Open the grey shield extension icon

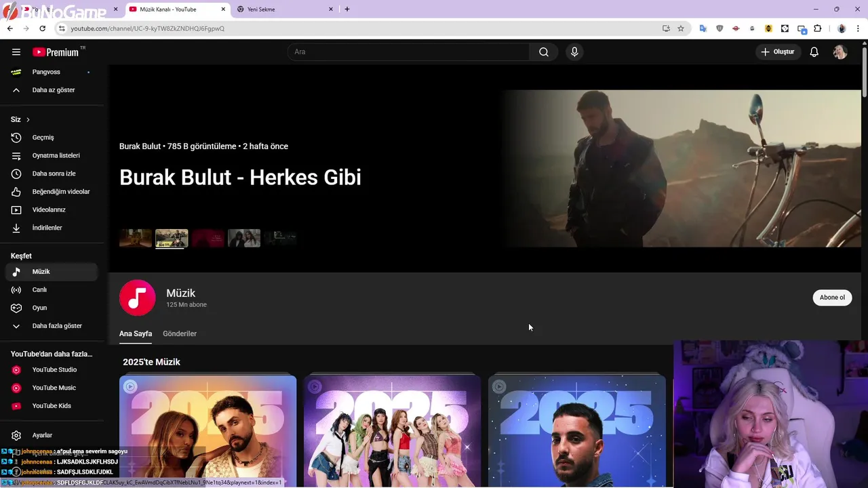point(719,28)
